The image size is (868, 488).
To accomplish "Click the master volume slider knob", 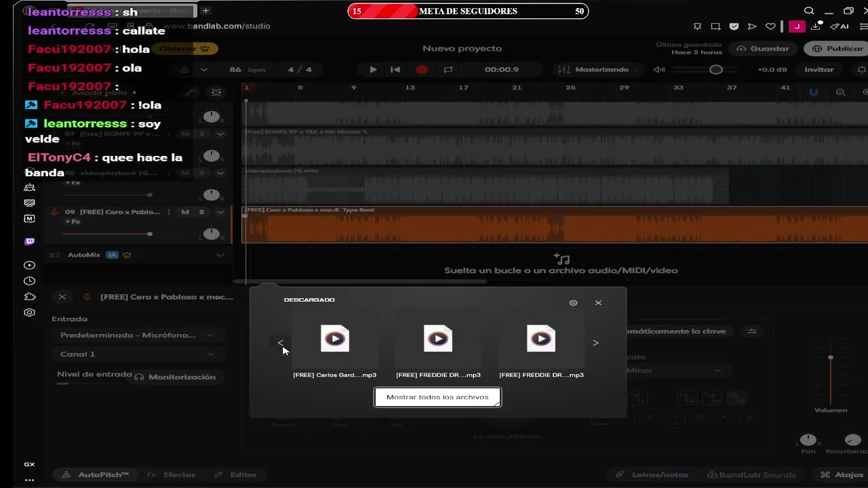I will (715, 69).
